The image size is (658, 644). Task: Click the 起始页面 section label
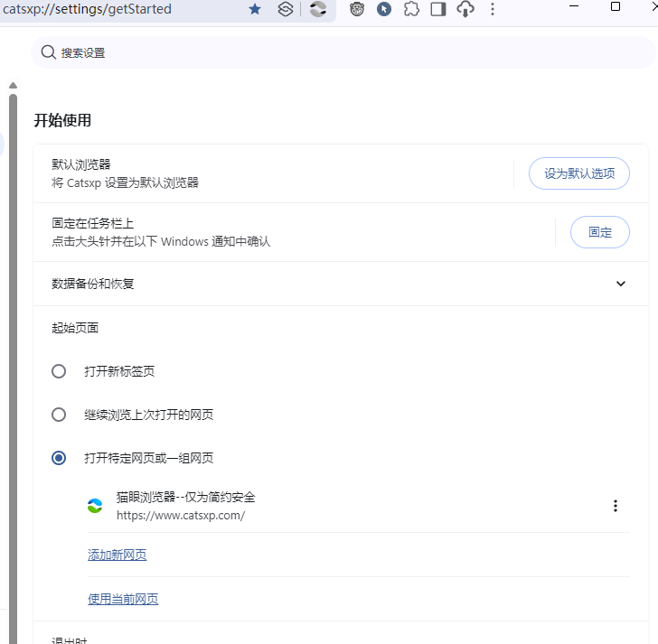coord(75,328)
